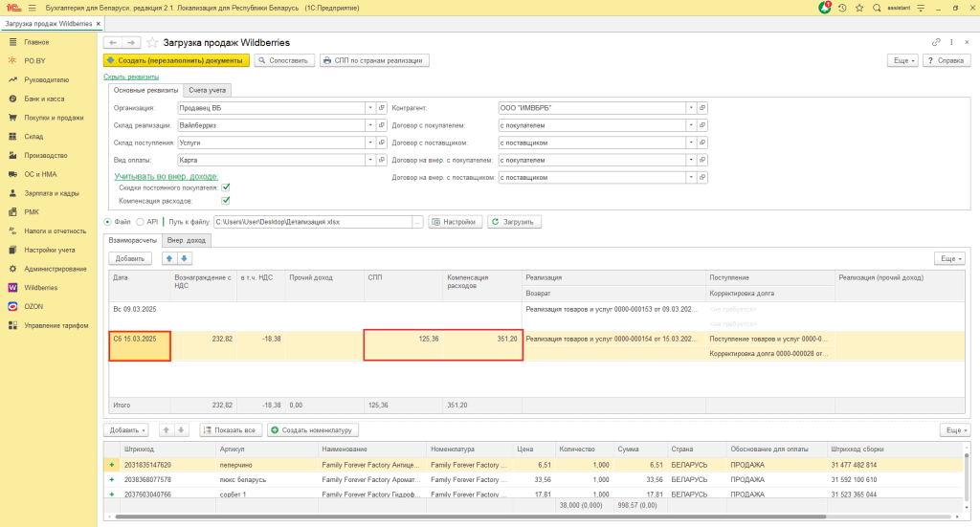The width and height of the screenshot is (980, 527).
Task: Open Покупки и продажи section
Action: click(x=54, y=118)
